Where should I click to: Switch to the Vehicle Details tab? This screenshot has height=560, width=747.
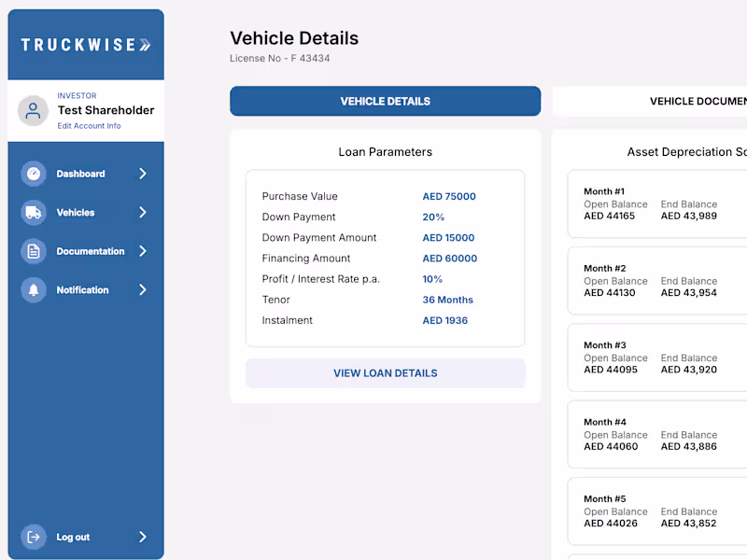pyautogui.click(x=385, y=101)
